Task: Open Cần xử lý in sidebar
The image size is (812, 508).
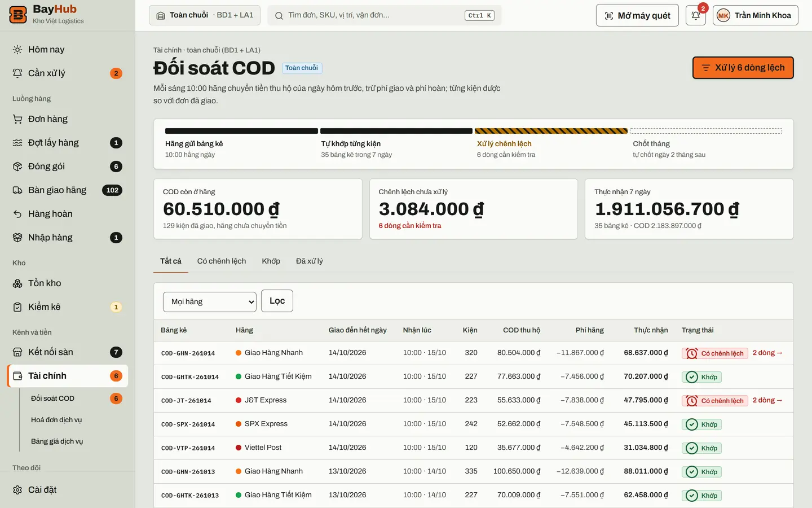Action: [68, 73]
